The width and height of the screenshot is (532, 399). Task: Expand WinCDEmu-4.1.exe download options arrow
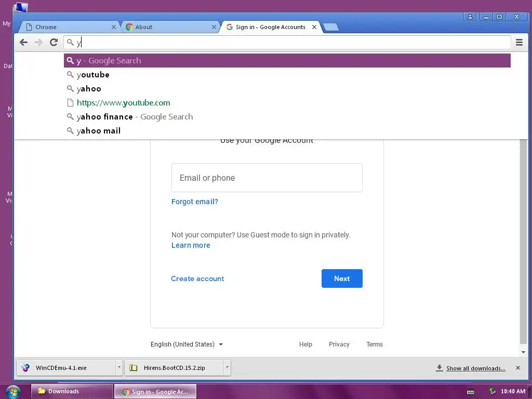[119, 367]
